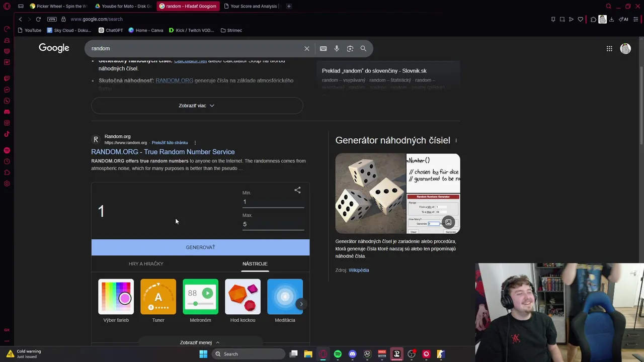Open the three-dot options for Random.org result
This screenshot has width=644, height=362.
tap(195, 143)
